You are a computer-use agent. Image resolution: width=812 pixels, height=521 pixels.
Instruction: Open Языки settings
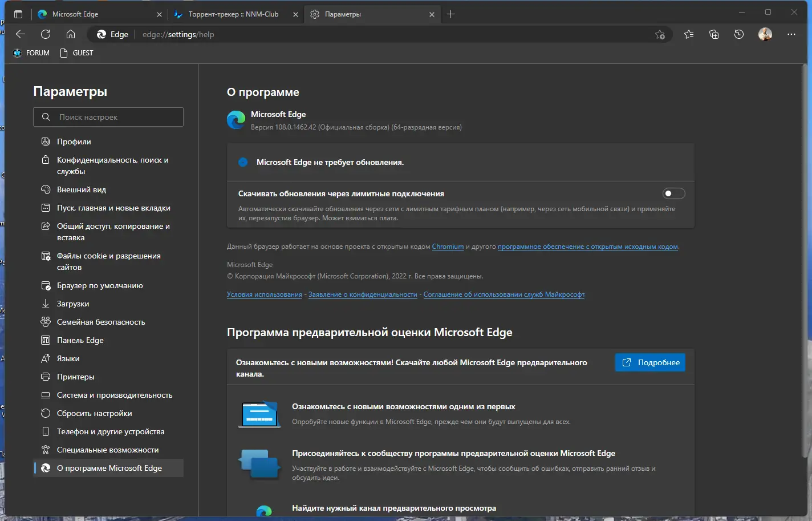tap(108, 358)
